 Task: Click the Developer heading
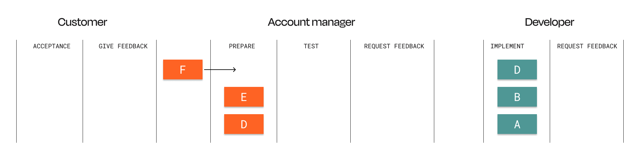pyautogui.click(x=549, y=22)
